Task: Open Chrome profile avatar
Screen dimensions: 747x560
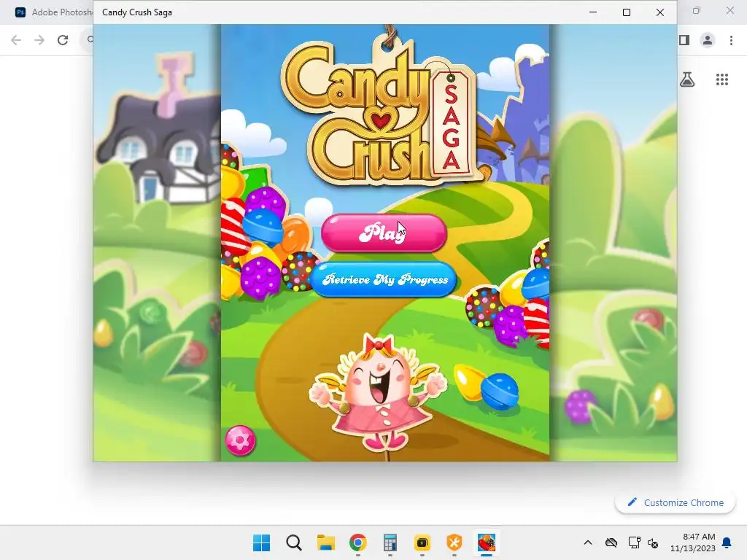Action: coord(708,40)
